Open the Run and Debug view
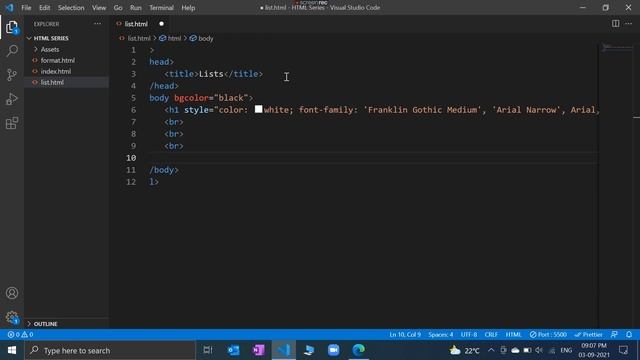Viewport: 640px width, 360px height. tap(12, 99)
